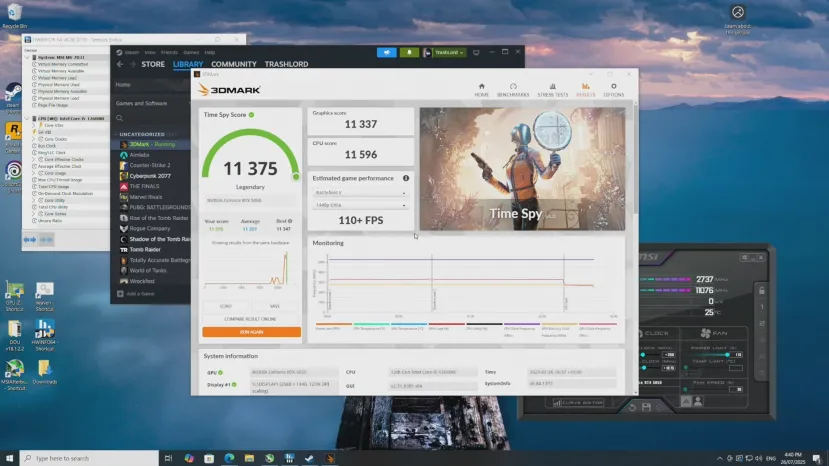Viewport: 829px width, 466px height.
Task: Select Counter-Strike 2 in the Steam library
Action: pos(150,165)
